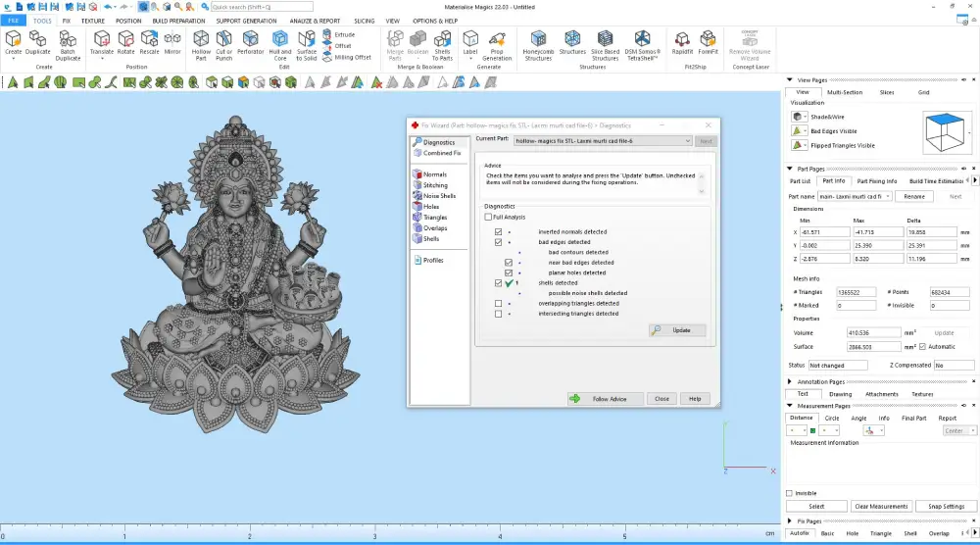This screenshot has height=545, width=980.
Task: Select the Rotate tool in ribbon
Action: 125,43
